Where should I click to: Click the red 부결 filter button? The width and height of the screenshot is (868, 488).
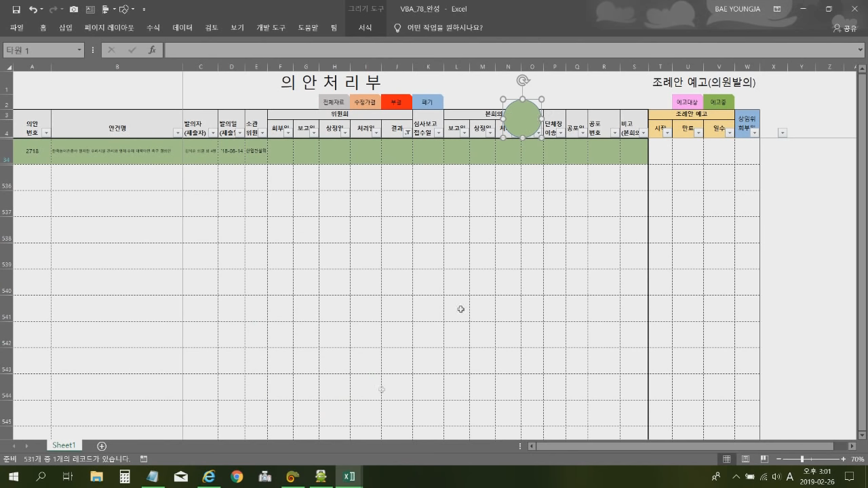[x=396, y=102]
